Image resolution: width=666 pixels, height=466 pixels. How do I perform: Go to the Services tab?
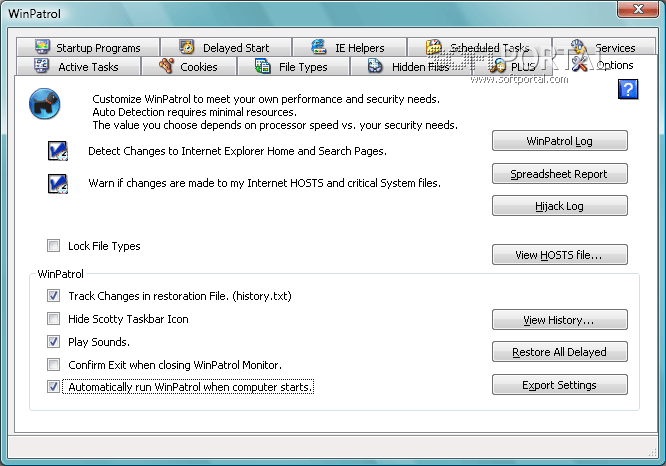point(604,47)
